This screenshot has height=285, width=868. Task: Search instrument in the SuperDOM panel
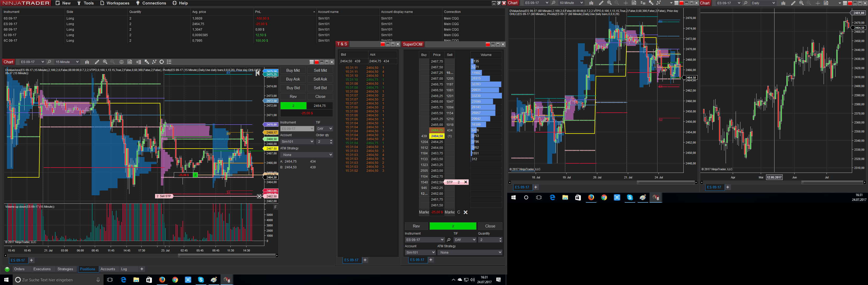click(x=449, y=240)
